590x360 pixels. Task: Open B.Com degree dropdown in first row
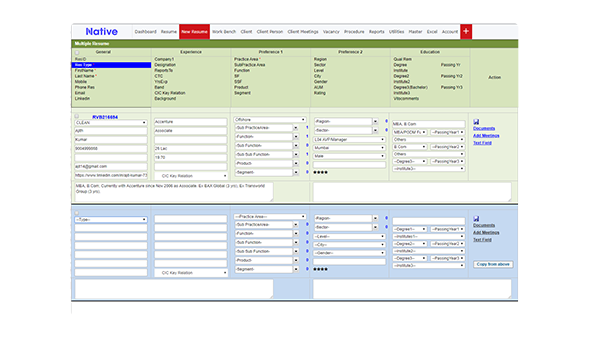(x=409, y=147)
